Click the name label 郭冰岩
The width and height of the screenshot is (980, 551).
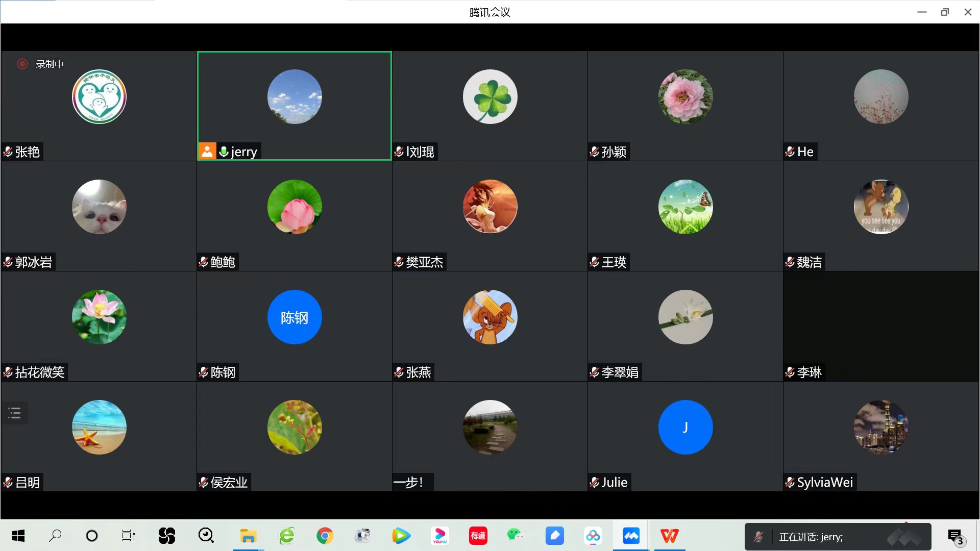point(34,262)
